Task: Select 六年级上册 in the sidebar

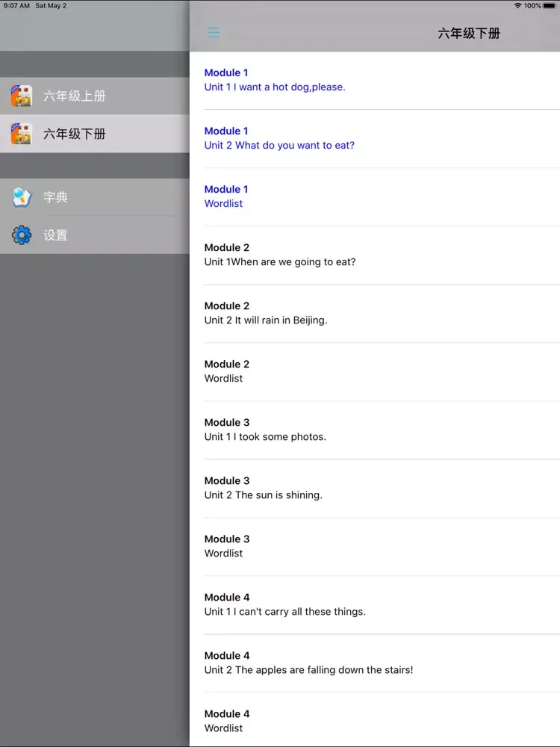Action: (x=95, y=96)
